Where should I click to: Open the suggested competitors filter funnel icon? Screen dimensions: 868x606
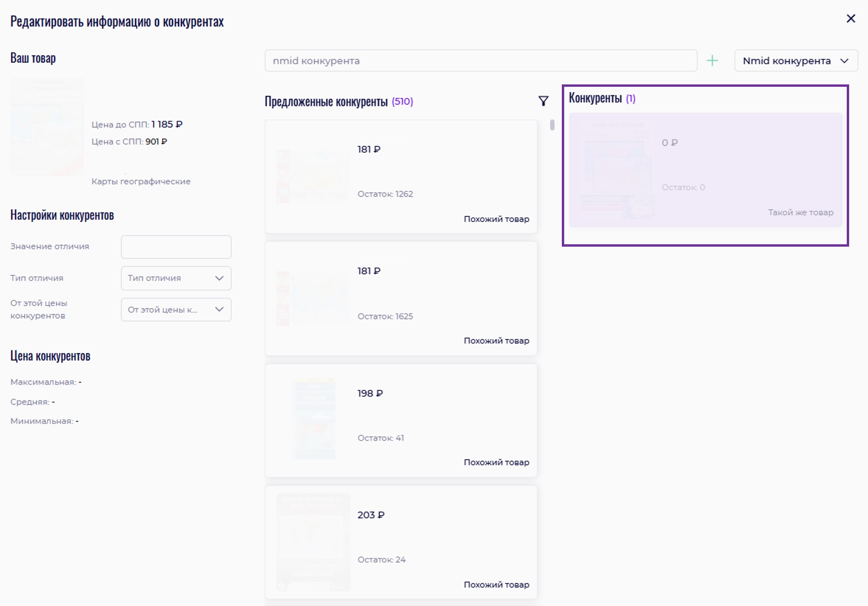point(543,101)
